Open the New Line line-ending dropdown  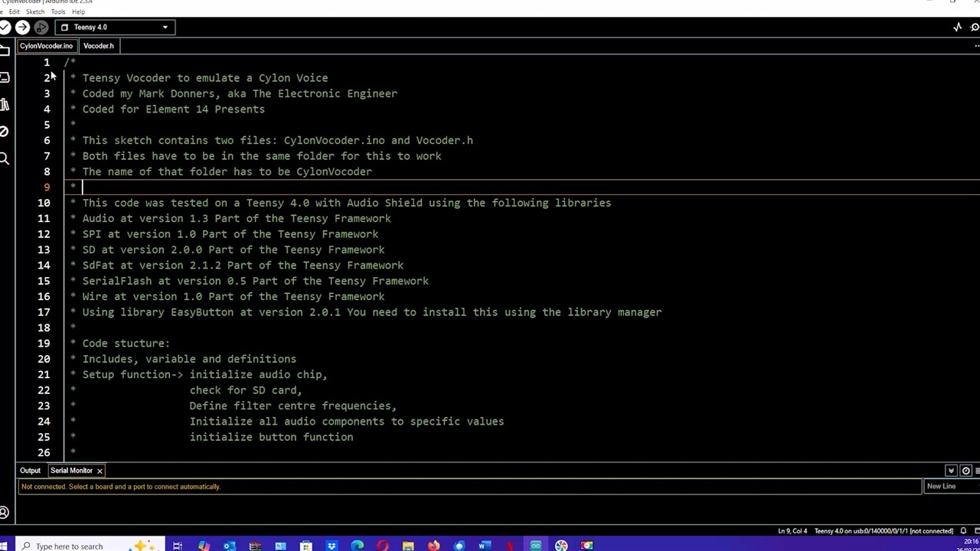952,487
